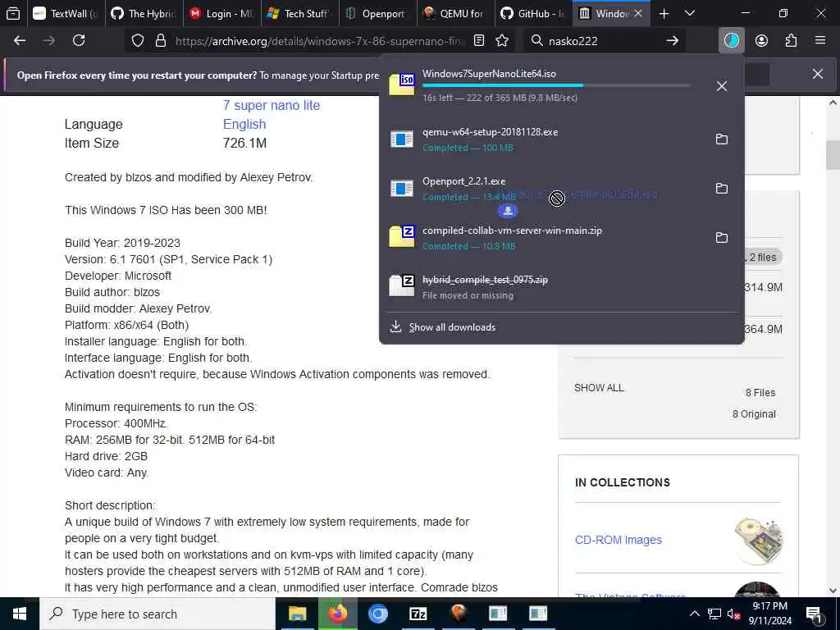Close the active Windows archive tab
The height and width of the screenshot is (630, 840).
coord(638,13)
